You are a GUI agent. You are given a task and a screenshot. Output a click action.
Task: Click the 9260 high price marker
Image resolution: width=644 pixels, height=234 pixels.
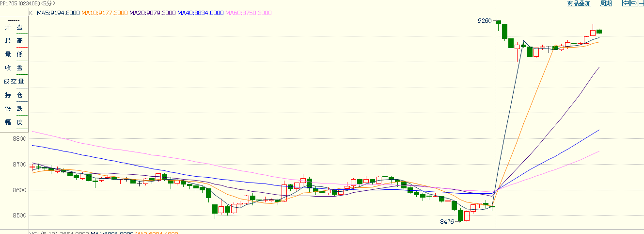(484, 21)
